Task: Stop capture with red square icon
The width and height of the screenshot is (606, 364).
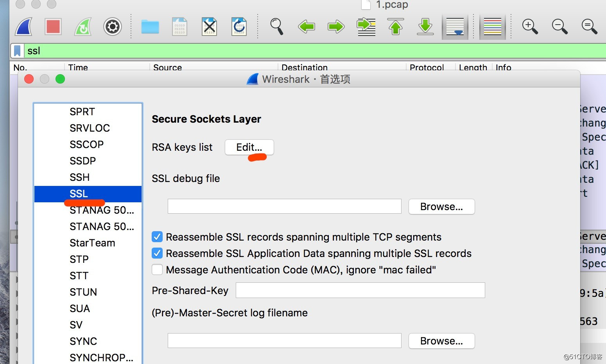Action: 53,27
